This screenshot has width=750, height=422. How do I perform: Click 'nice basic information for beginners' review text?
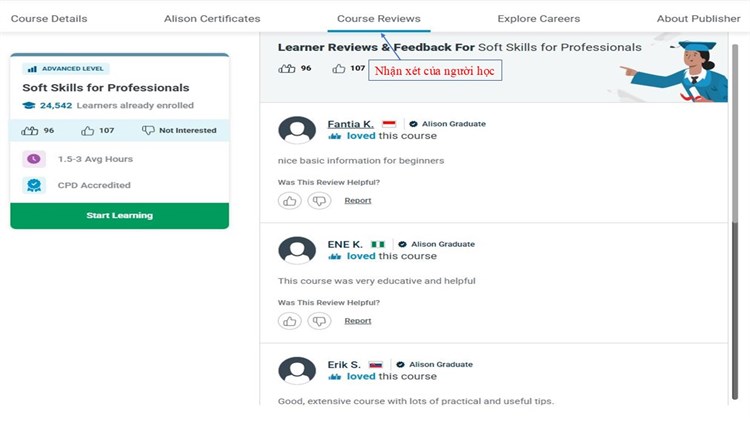pos(361,161)
